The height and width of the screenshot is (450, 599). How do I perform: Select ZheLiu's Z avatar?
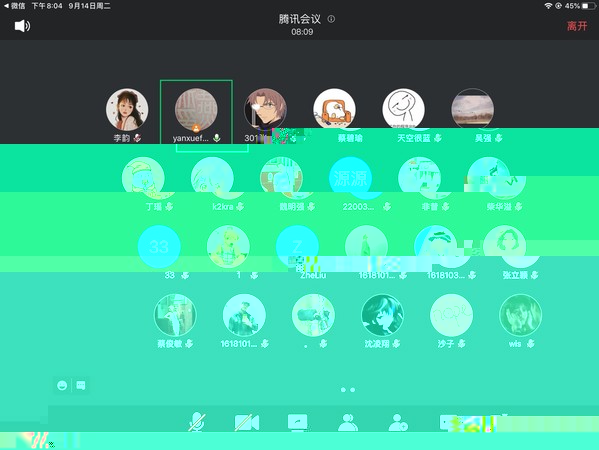pos(297,247)
